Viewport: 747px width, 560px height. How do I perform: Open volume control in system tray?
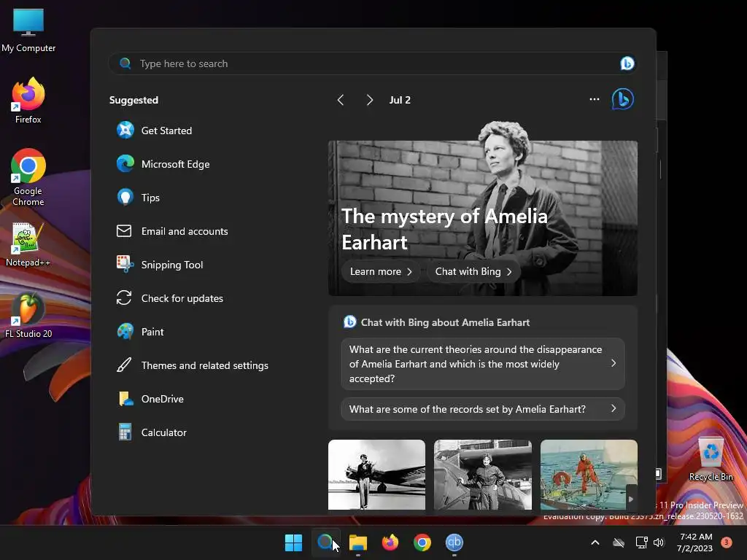coord(659,542)
